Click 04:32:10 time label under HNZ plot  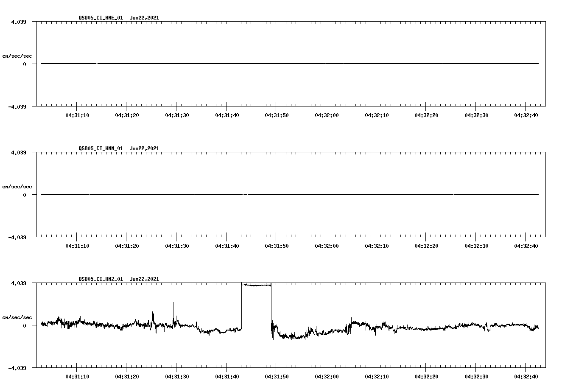[x=376, y=376]
